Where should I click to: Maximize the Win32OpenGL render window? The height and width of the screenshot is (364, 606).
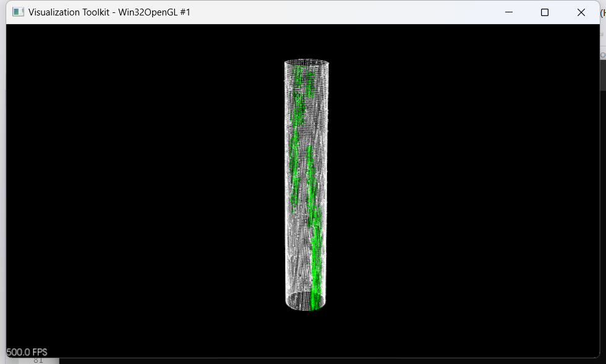coord(545,12)
